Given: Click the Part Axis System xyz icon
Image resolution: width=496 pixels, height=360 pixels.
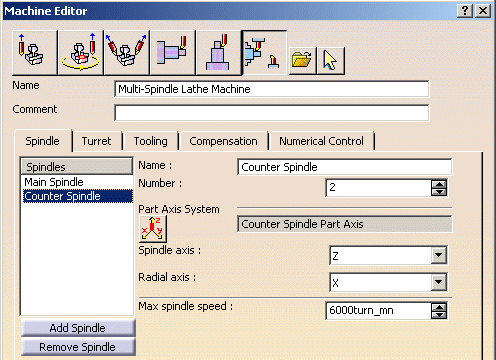Looking at the screenshot, I should point(153,229).
